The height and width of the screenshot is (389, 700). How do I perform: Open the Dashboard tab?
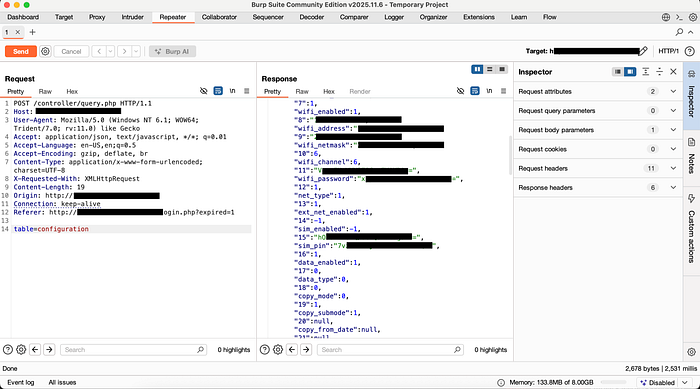[23, 17]
